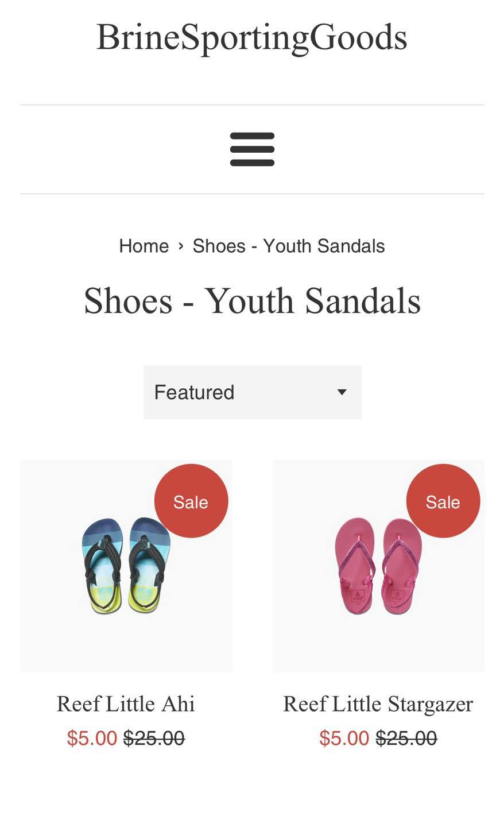Image resolution: width=504 pixels, height=827 pixels.
Task: Go to the Home breadcrumb link
Action: [x=144, y=246]
